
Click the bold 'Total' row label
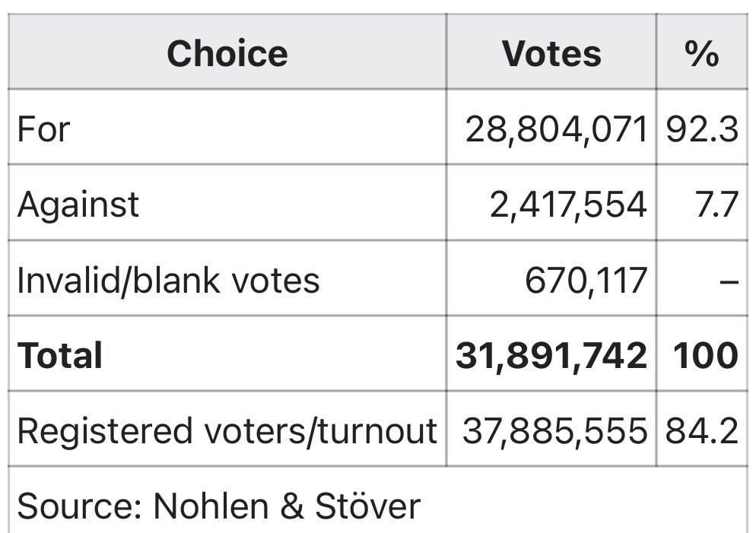pyautogui.click(x=60, y=355)
